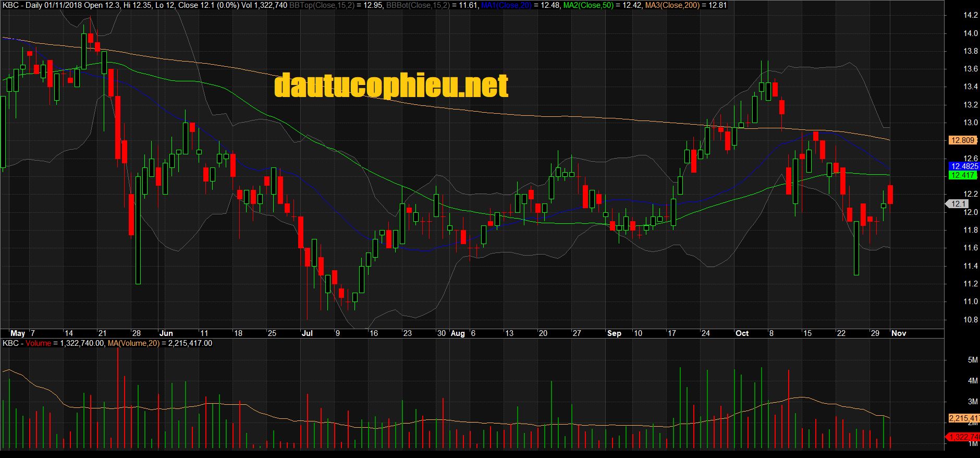Click the MA1(Close,20) legend label

[x=506, y=5]
